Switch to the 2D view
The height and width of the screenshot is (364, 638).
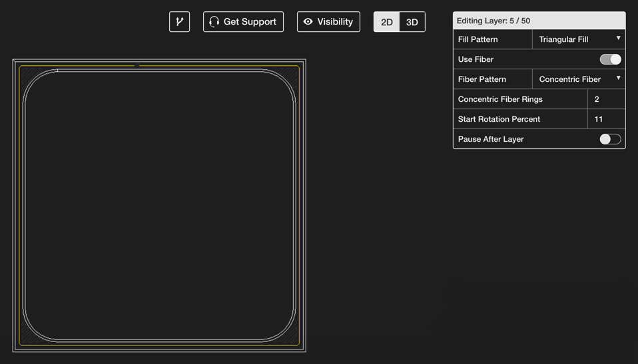click(x=386, y=22)
